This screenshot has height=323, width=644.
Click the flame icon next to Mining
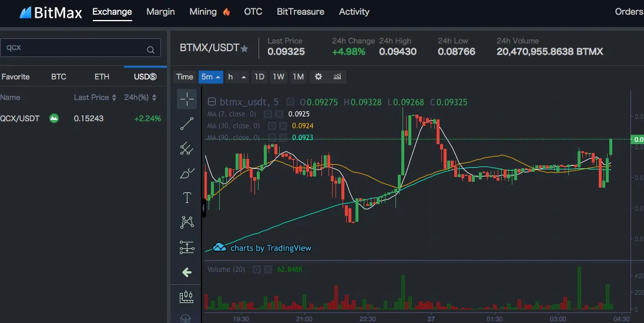(x=226, y=12)
